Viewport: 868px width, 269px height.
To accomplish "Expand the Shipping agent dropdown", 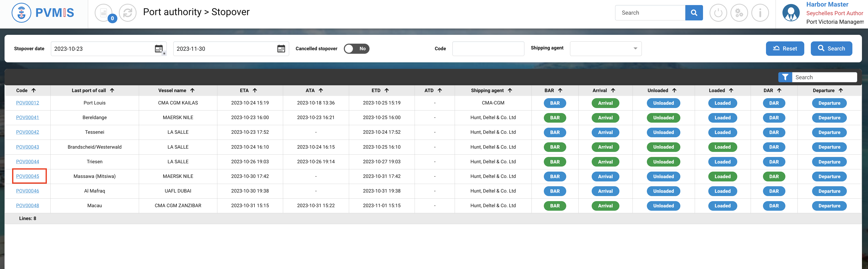I will pyautogui.click(x=606, y=49).
